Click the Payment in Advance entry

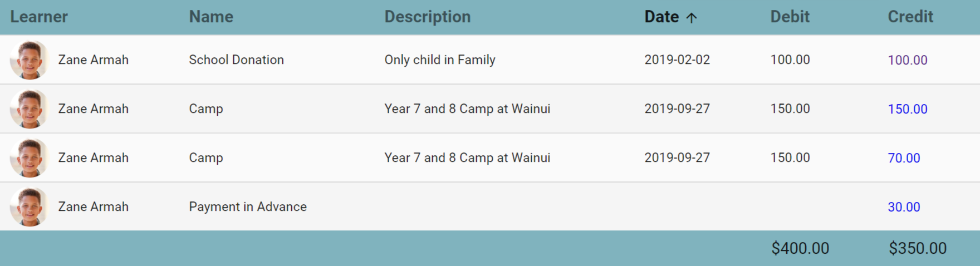pos(248,206)
